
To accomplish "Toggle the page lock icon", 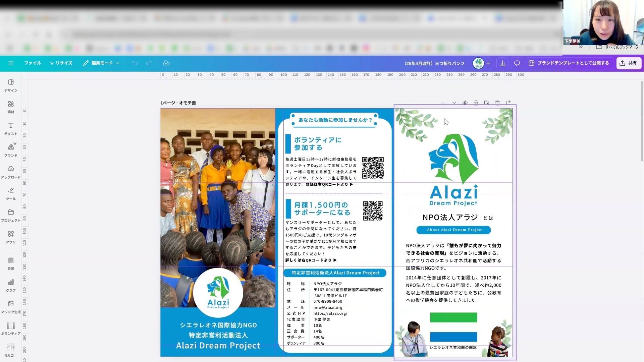I will tap(476, 103).
